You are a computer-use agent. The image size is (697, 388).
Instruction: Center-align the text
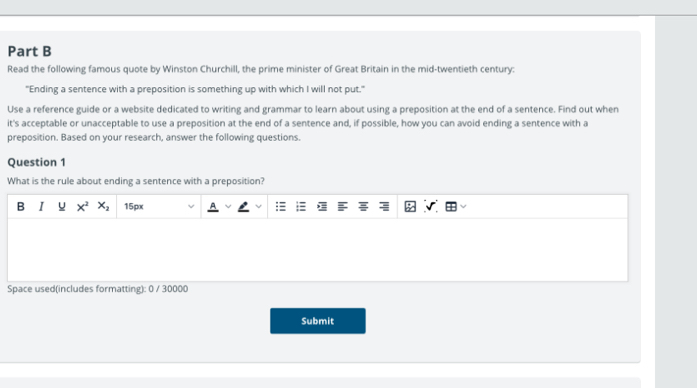[363, 206]
